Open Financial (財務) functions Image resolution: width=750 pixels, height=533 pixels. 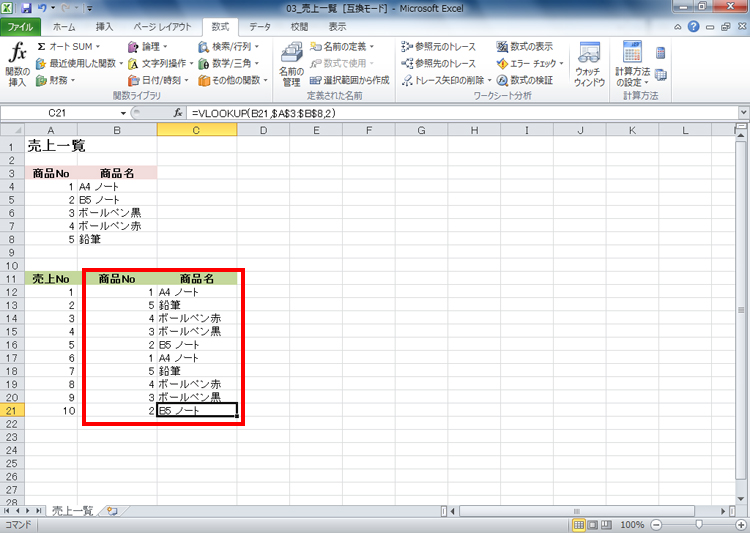click(56, 80)
